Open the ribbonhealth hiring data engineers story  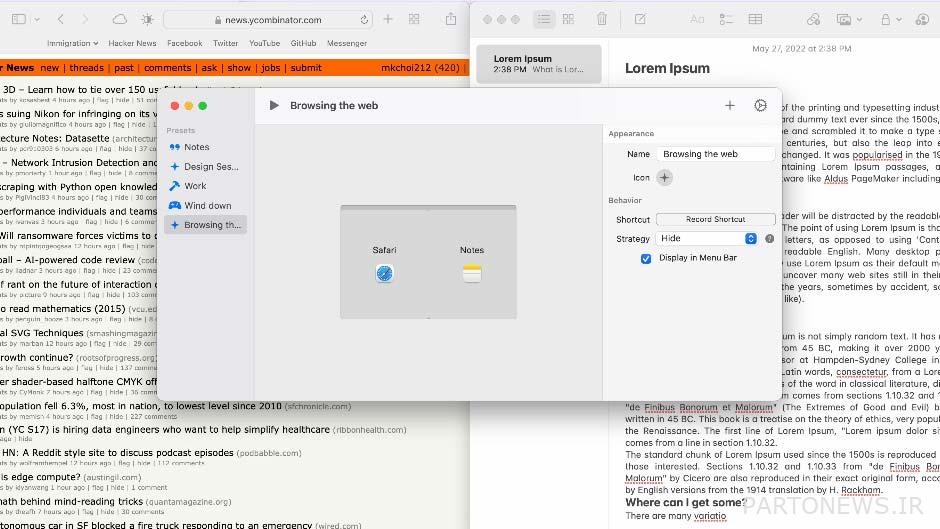[165, 429]
